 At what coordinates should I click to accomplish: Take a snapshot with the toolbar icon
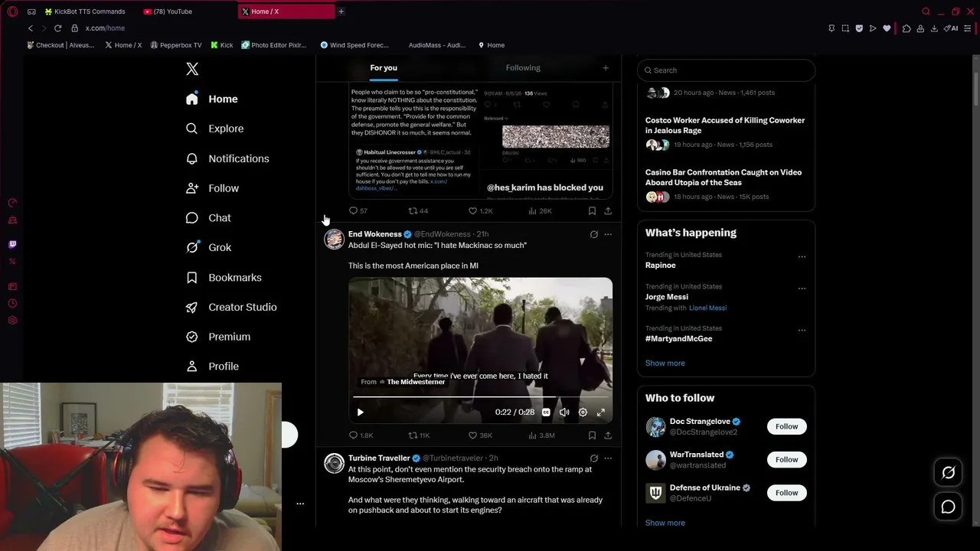click(x=845, y=28)
